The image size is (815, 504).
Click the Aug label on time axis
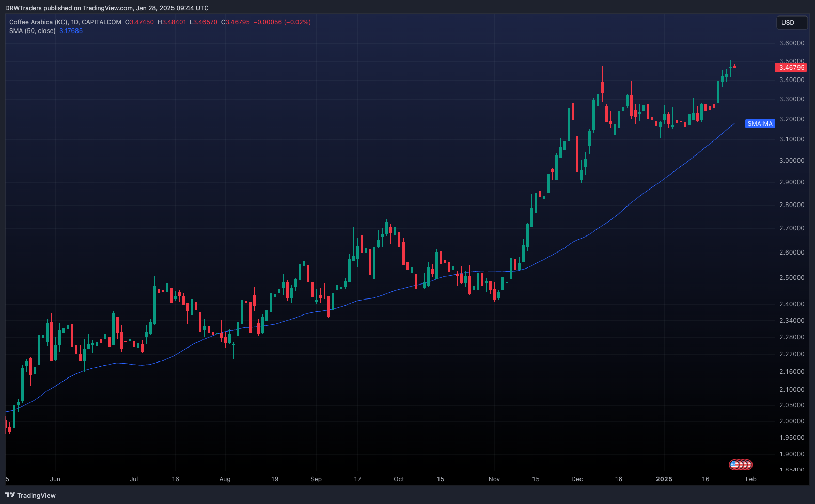(x=225, y=479)
